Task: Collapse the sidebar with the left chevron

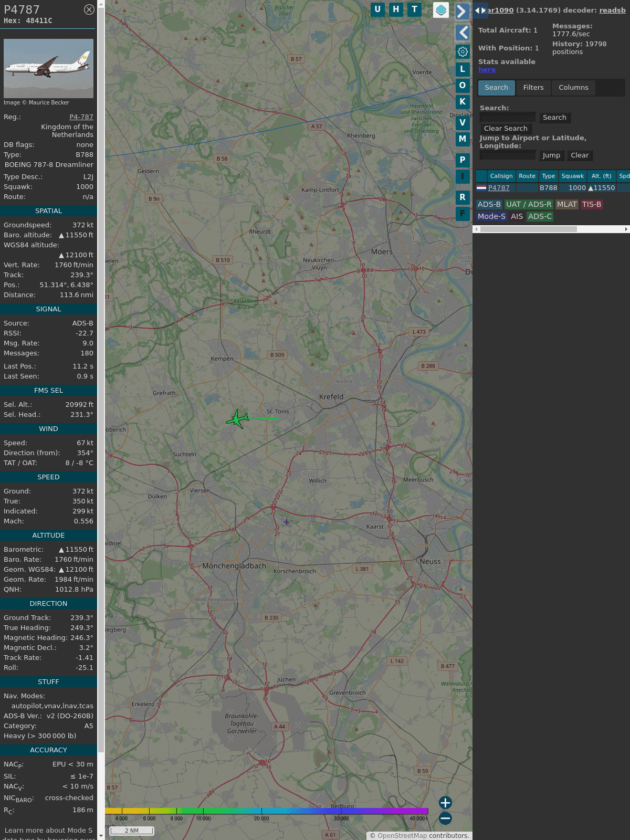Action: point(462,33)
